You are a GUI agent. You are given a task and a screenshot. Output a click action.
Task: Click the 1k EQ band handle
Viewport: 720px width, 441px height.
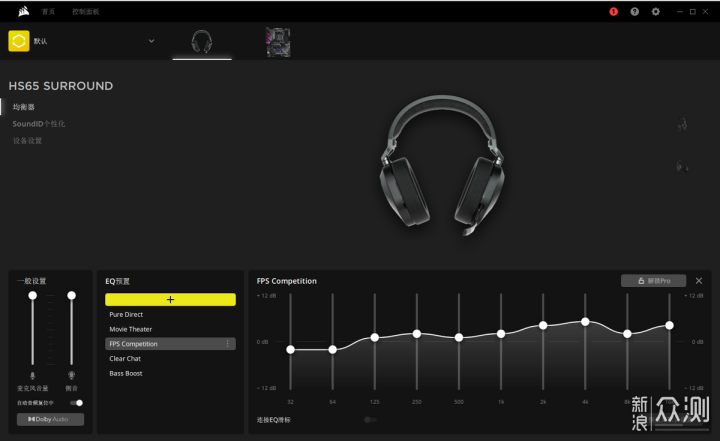(501, 334)
